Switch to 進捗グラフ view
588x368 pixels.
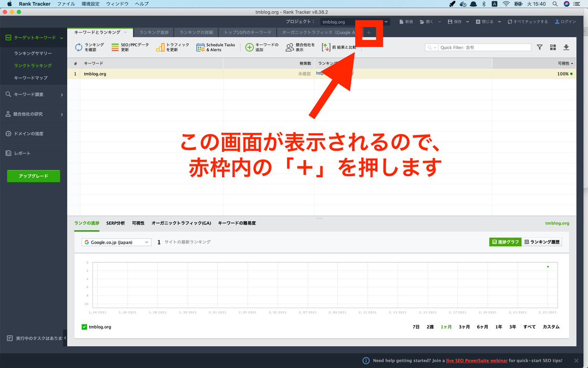(x=505, y=242)
